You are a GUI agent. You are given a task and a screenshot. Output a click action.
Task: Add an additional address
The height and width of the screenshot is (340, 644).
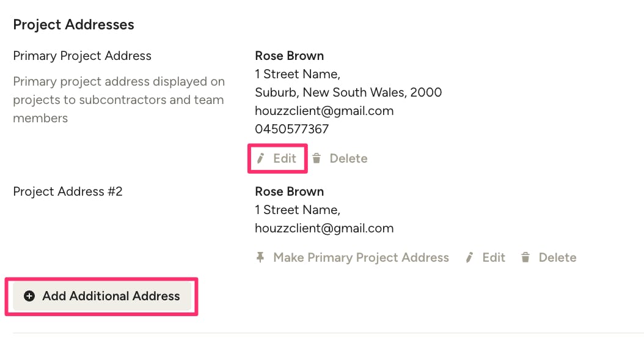tap(102, 296)
